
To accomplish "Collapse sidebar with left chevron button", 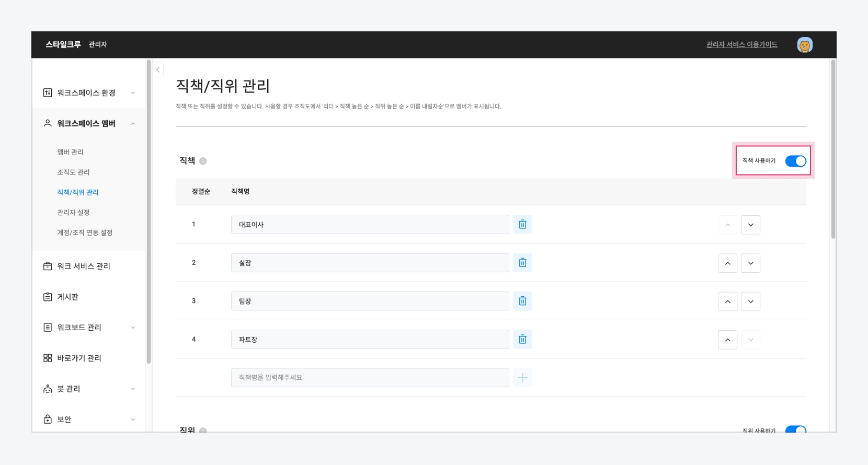I will tap(158, 69).
